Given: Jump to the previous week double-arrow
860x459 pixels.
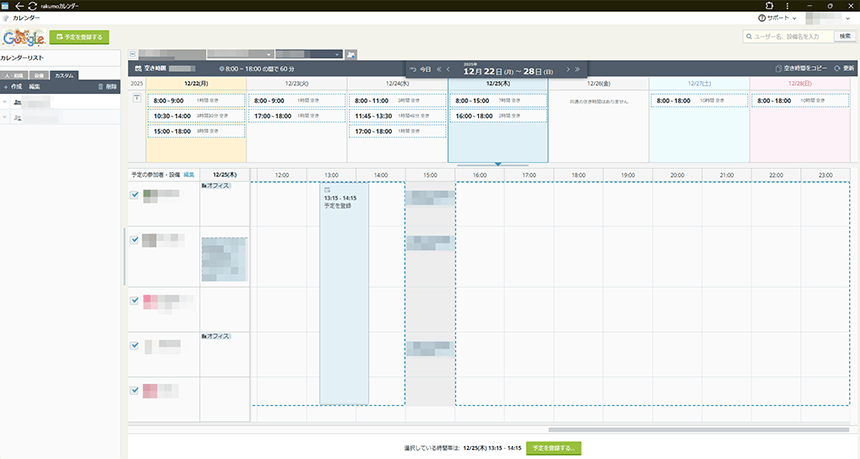Looking at the screenshot, I should 438,69.
